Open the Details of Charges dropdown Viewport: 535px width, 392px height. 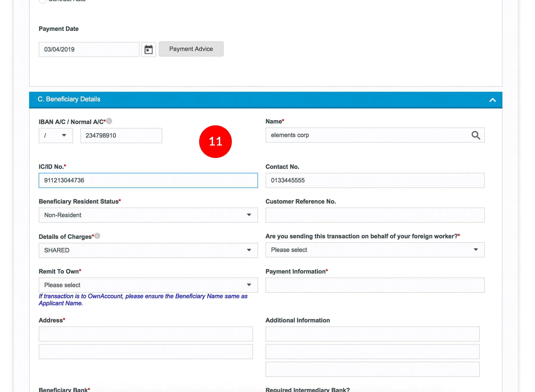tap(148, 250)
